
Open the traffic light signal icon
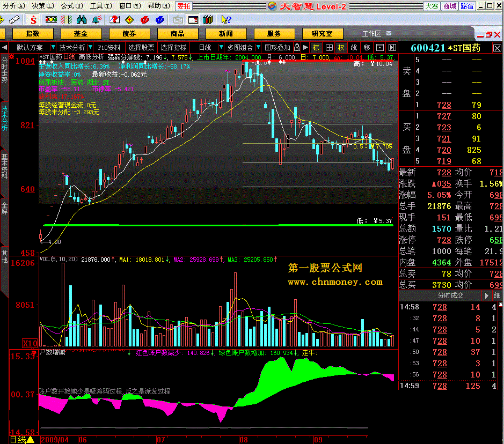[51, 20]
